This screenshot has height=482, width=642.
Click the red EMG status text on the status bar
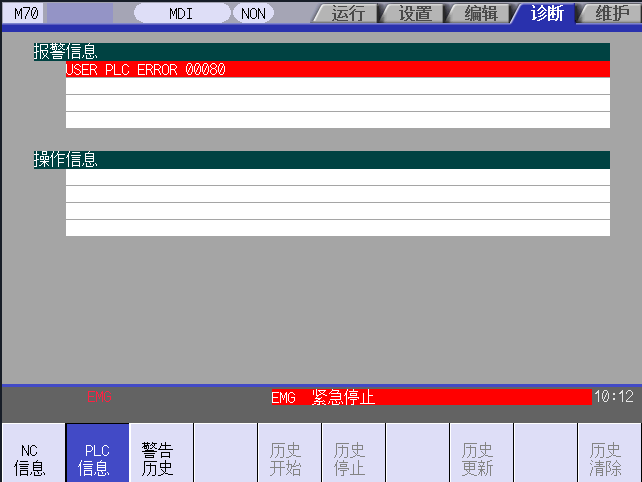pos(99,396)
